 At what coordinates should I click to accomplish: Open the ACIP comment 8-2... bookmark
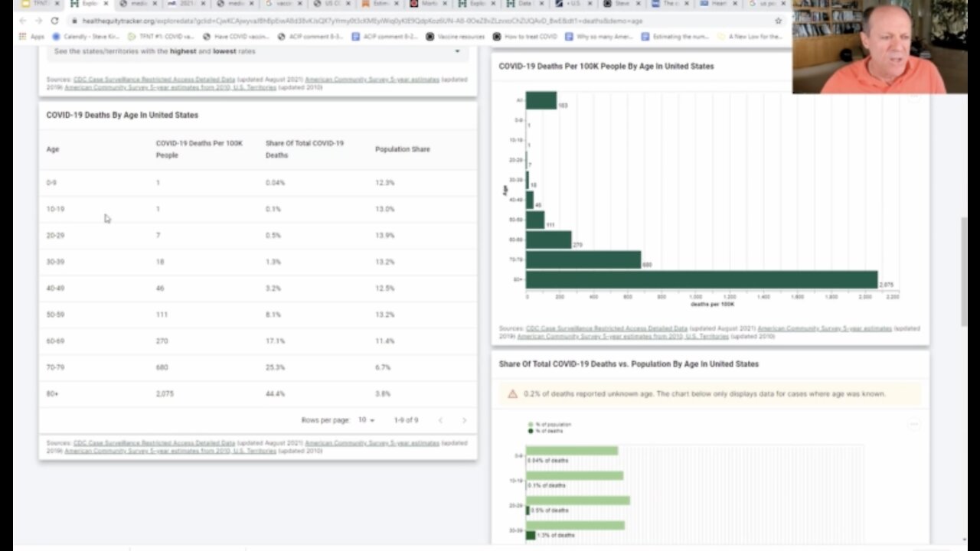385,37
